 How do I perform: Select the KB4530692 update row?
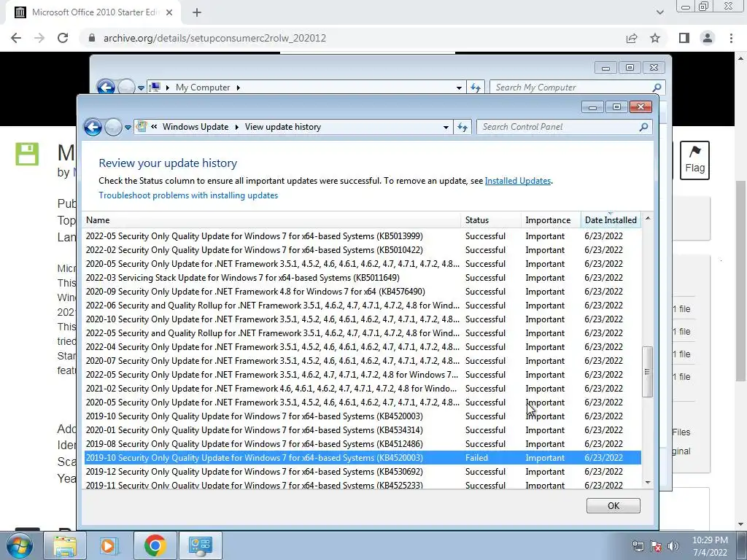pos(363,472)
